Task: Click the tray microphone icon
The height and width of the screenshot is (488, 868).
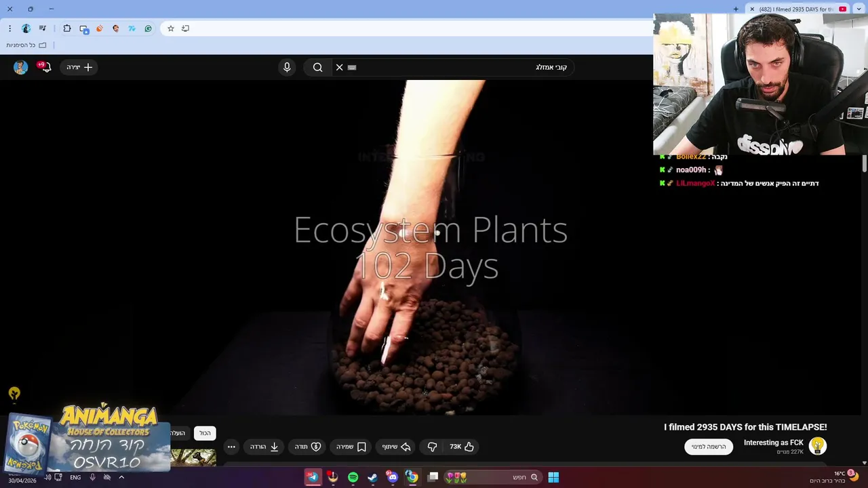Action: [92, 477]
